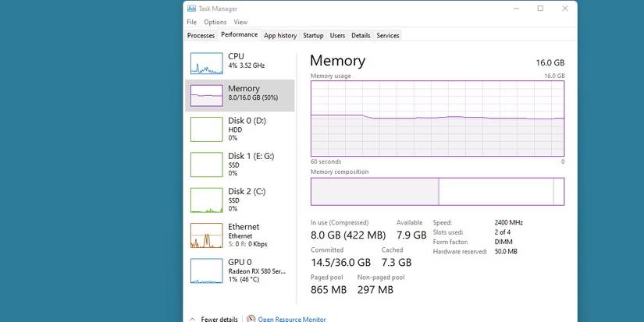Click 'Disk 0 (D:)' label text

point(247,121)
